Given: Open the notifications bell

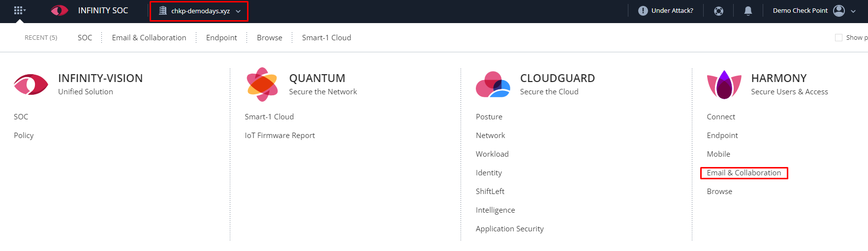Looking at the screenshot, I should [748, 11].
